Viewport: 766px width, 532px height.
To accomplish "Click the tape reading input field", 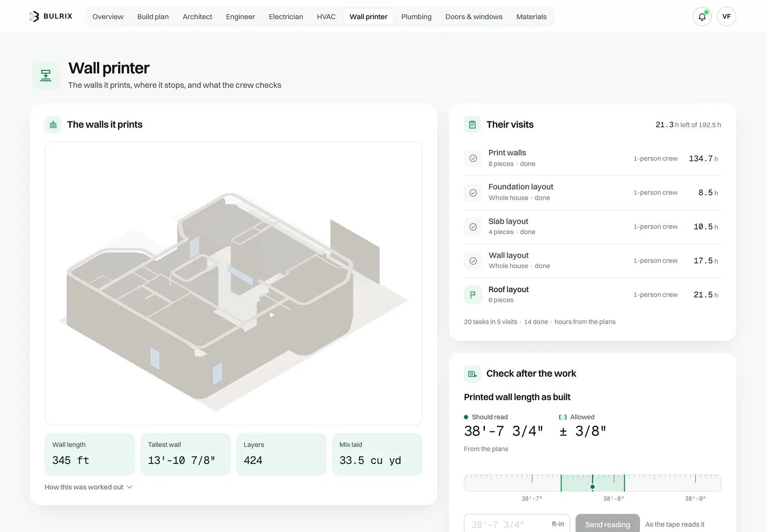I will pos(517,524).
